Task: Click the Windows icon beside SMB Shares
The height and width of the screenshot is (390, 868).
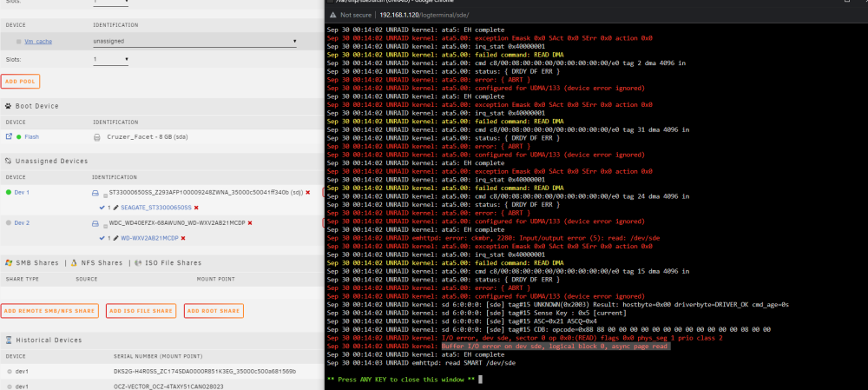Action: [9, 262]
